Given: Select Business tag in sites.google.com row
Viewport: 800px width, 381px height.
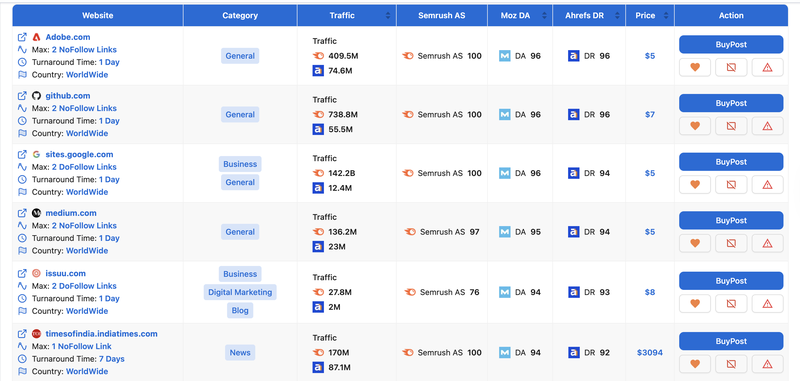Looking at the screenshot, I should [x=240, y=164].
